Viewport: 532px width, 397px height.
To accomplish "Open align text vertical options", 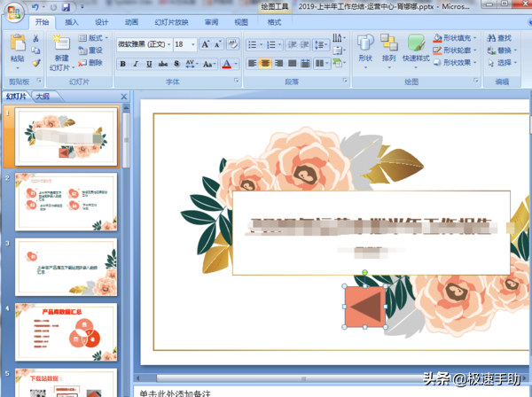I will pyautogui.click(x=339, y=51).
